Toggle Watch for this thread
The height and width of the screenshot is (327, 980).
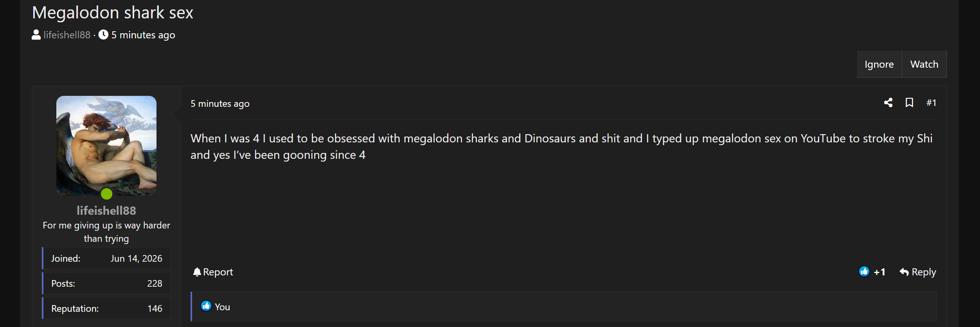click(x=924, y=64)
